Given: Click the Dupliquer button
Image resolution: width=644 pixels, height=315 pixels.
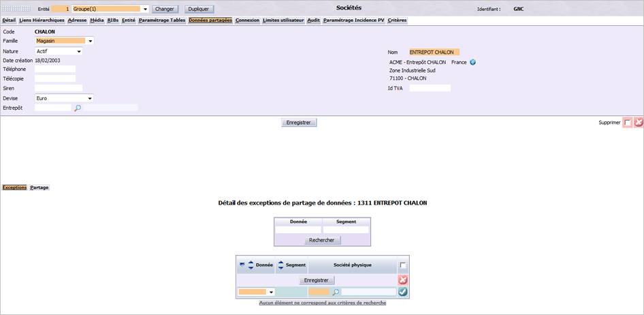Looking at the screenshot, I should [x=199, y=9].
